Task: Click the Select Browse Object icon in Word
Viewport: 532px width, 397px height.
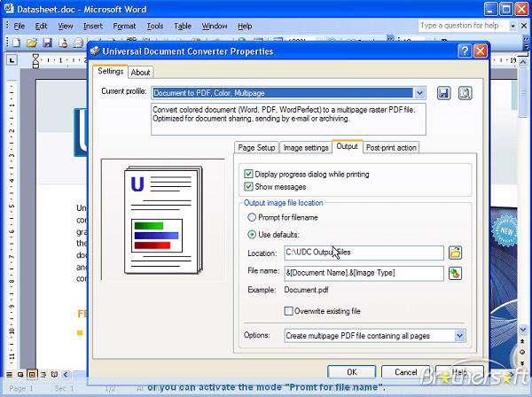Action: point(523,353)
